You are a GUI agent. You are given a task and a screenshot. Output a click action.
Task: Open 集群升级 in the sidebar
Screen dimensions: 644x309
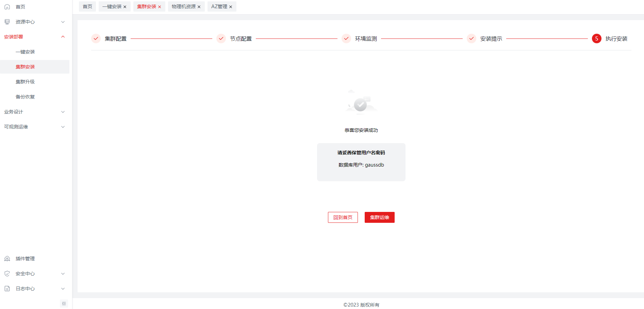pyautogui.click(x=25, y=82)
